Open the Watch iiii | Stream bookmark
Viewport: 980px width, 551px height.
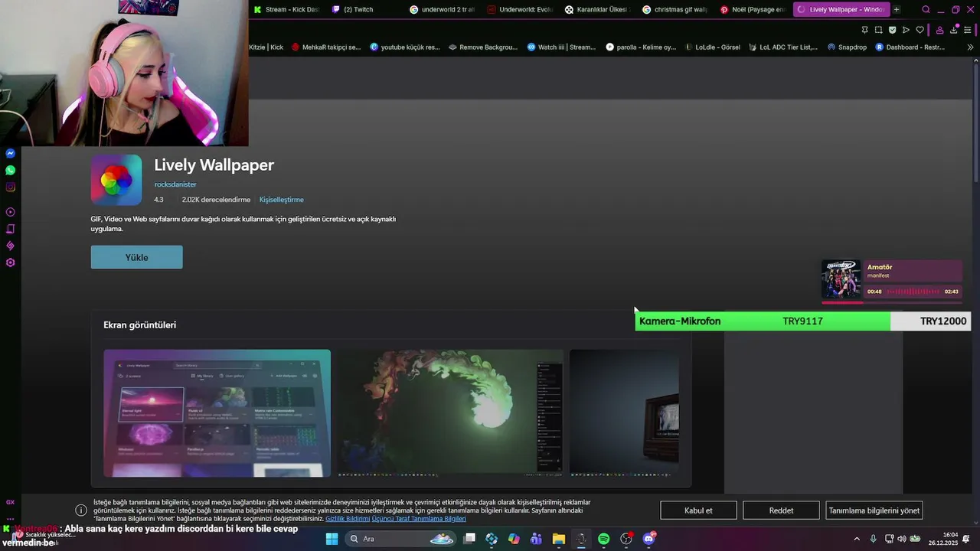(560, 47)
